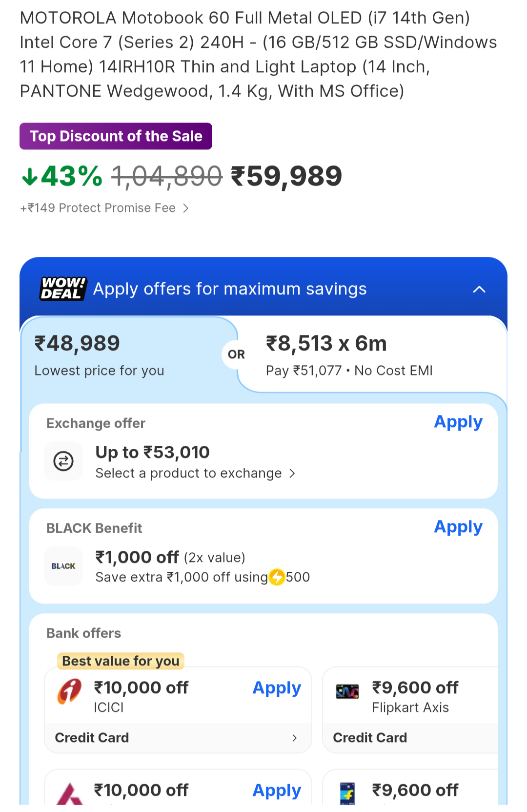
Task: Click the Axis Bank logo in bottom offer
Action: pos(69,791)
